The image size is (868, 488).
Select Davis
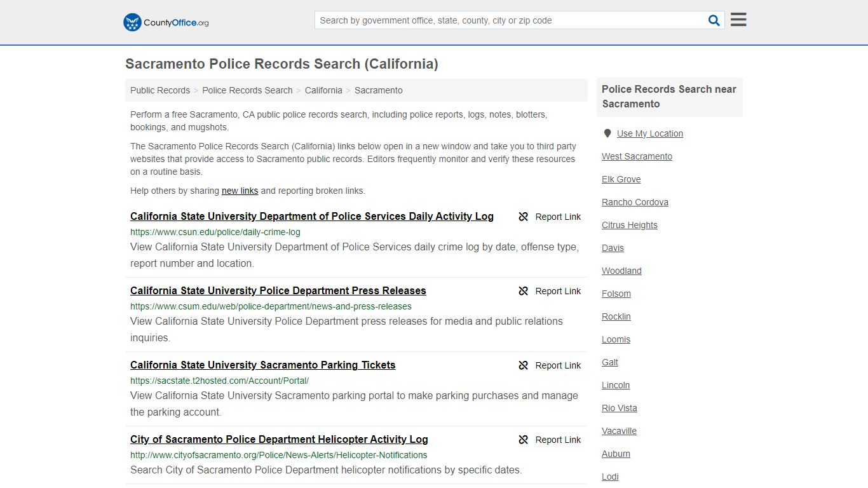click(613, 248)
